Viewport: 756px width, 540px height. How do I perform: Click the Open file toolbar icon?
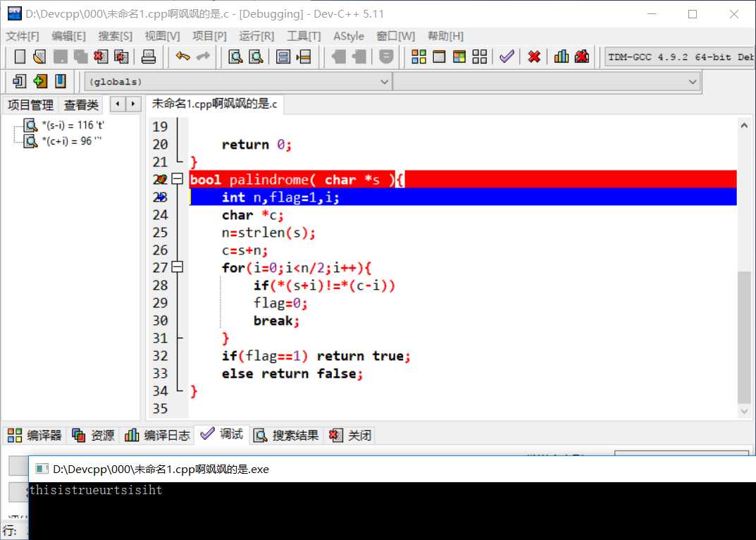tap(39, 57)
